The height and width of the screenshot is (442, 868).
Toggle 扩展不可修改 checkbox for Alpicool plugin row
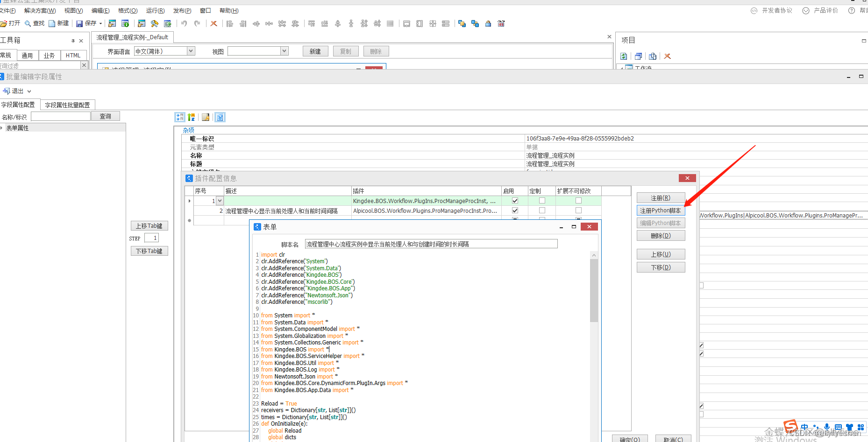click(578, 210)
